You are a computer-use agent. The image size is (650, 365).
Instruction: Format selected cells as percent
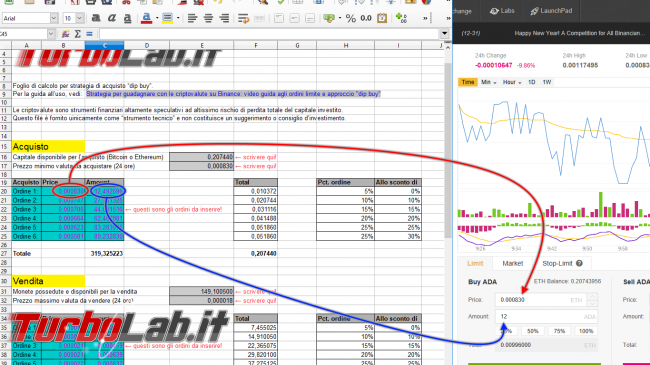[x=351, y=18]
